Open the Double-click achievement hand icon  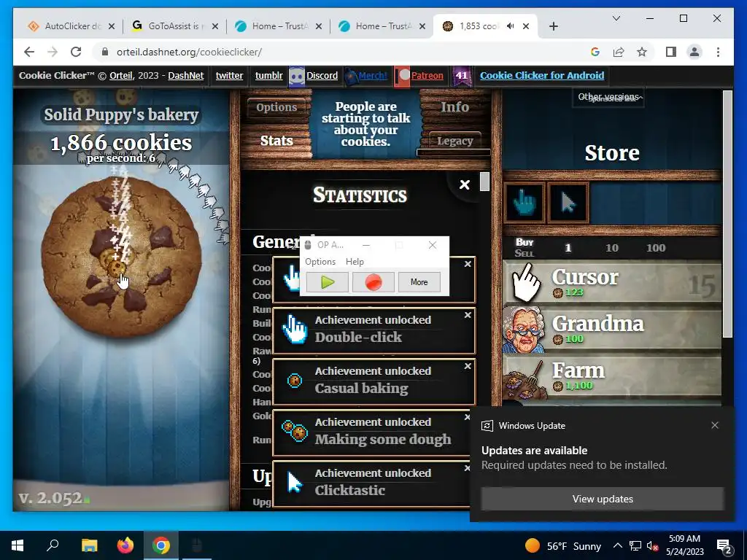tap(295, 329)
